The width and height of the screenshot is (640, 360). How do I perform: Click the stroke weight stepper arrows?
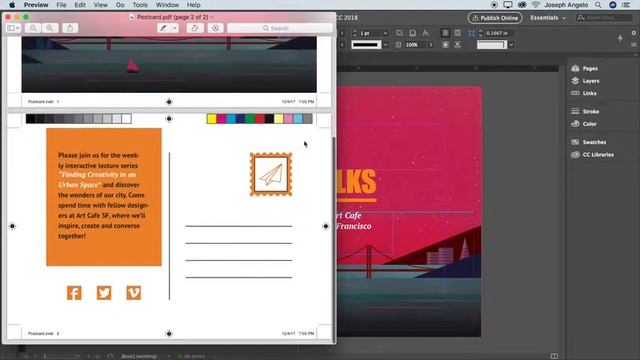354,33
